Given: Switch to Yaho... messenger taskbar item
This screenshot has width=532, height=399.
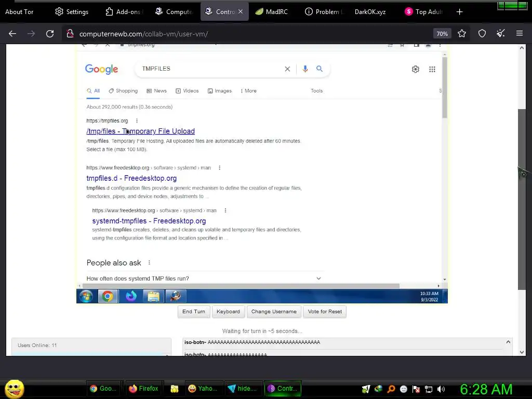Looking at the screenshot, I should point(203,389).
